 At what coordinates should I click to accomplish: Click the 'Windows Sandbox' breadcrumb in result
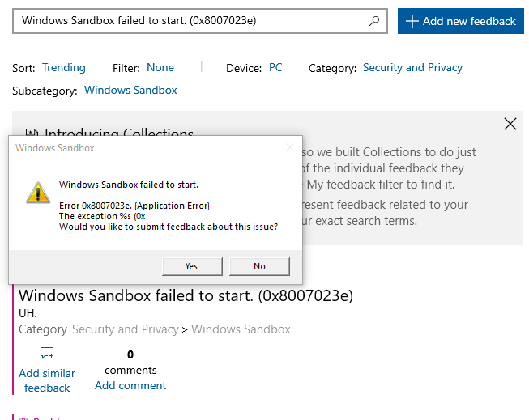(x=241, y=329)
